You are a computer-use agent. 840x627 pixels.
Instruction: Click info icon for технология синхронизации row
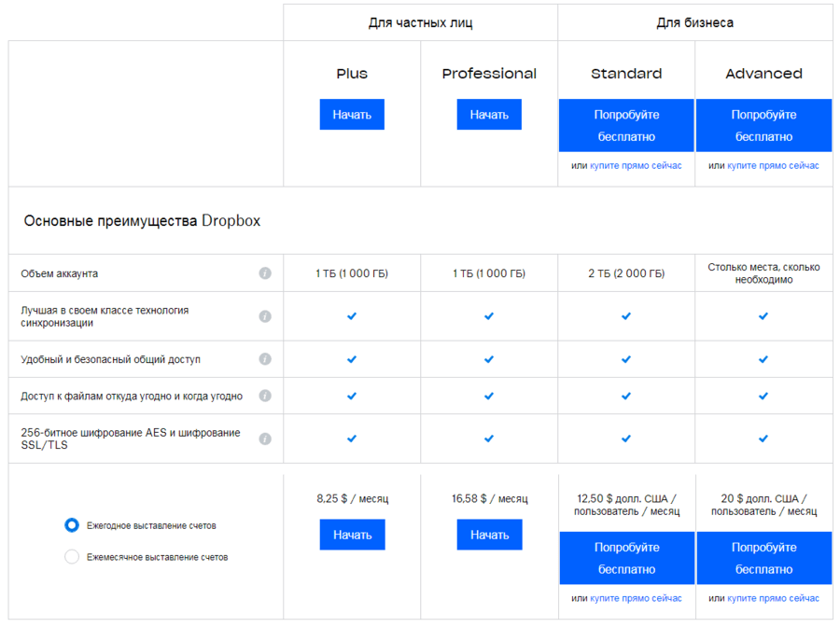265,316
